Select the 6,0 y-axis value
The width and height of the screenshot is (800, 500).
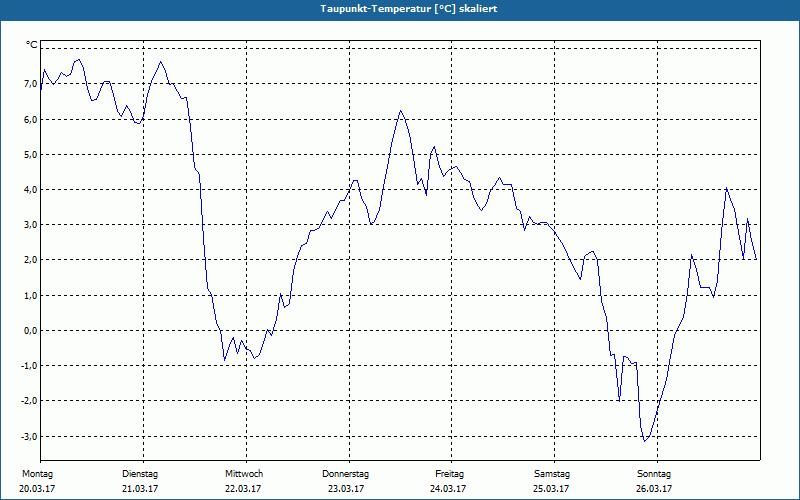point(30,119)
